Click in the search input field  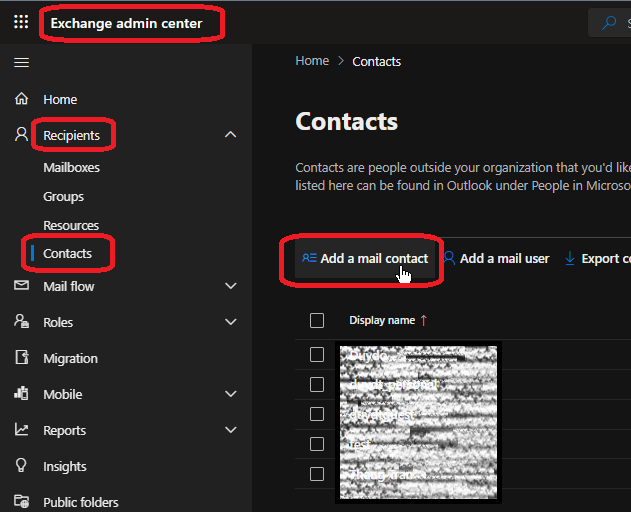point(610,23)
